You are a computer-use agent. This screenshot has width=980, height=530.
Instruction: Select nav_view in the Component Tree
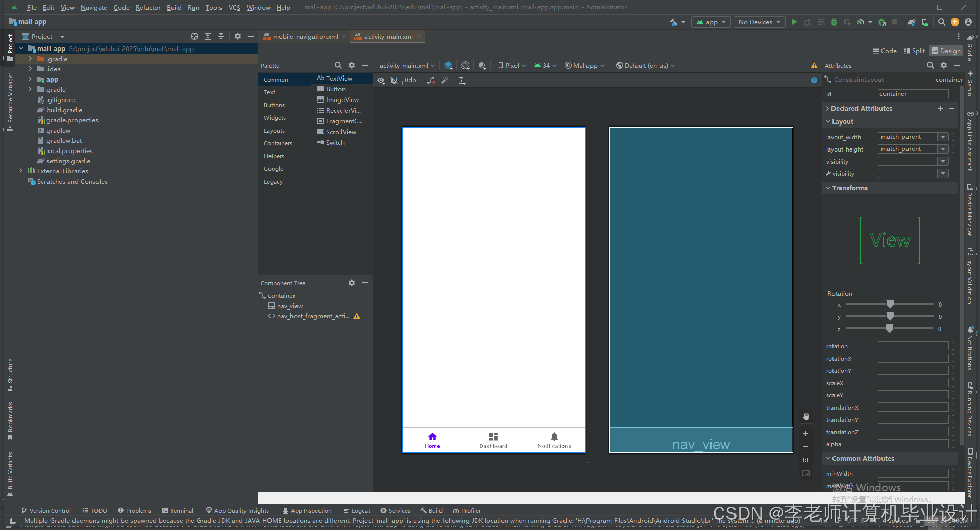(290, 306)
